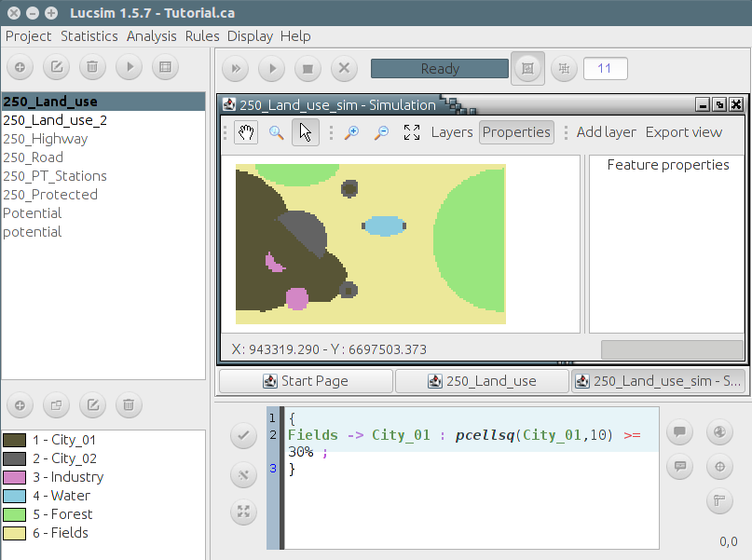Screen dimensions: 752x560
Task: Validate the rule with the checkmark icon
Action: (243, 434)
